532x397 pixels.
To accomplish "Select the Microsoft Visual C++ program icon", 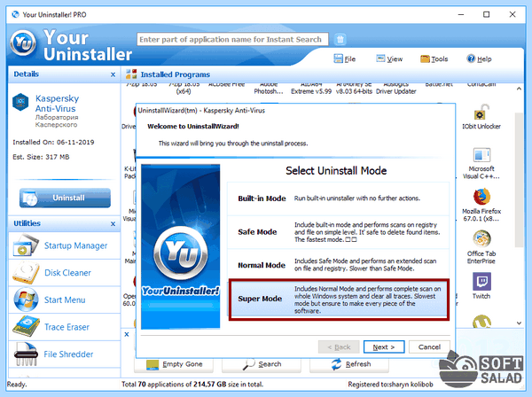I will pos(481,163).
